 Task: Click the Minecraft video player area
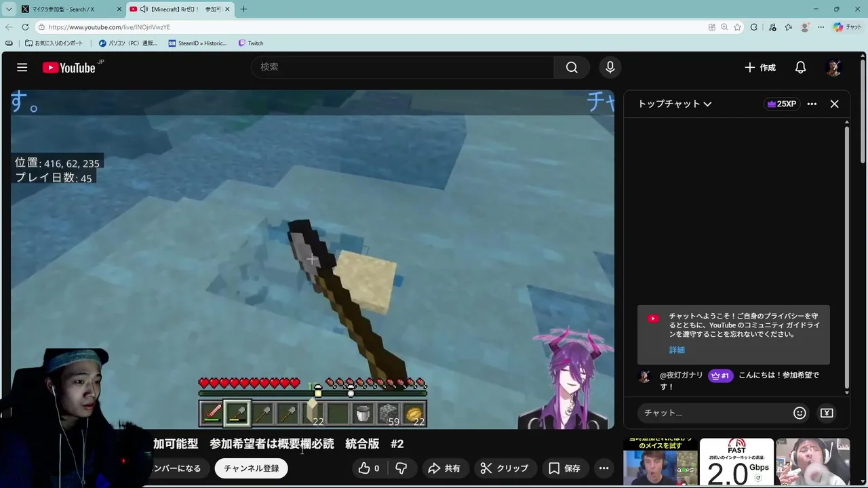(312, 260)
